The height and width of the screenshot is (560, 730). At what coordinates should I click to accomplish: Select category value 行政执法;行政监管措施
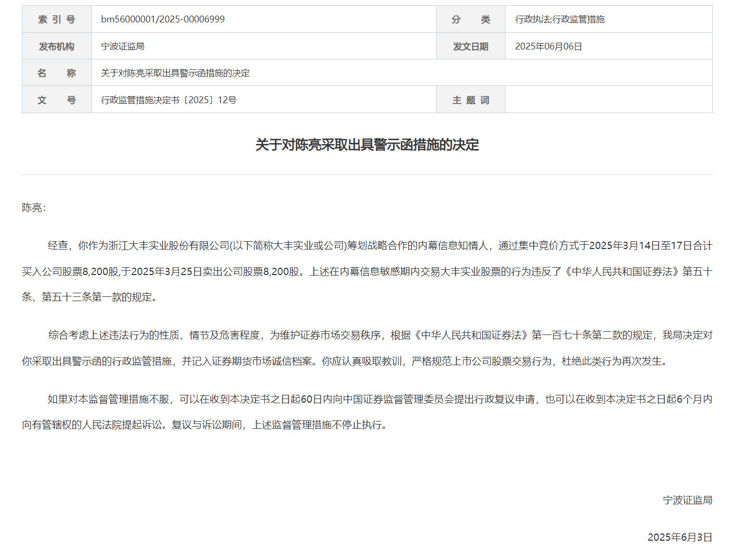pos(560,19)
